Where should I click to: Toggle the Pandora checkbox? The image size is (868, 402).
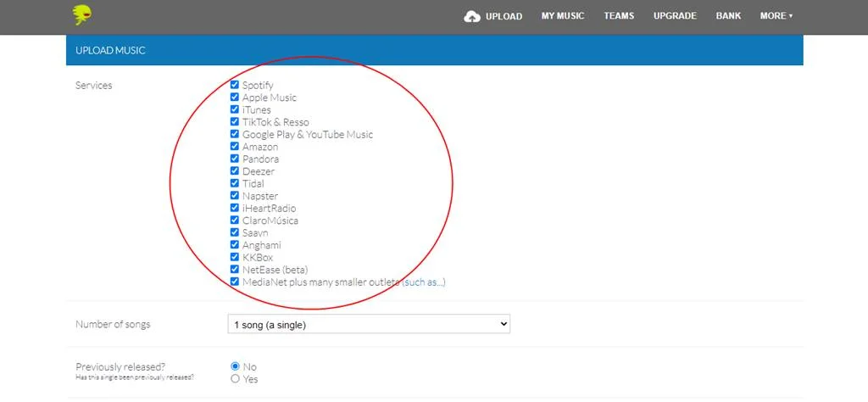coord(235,159)
